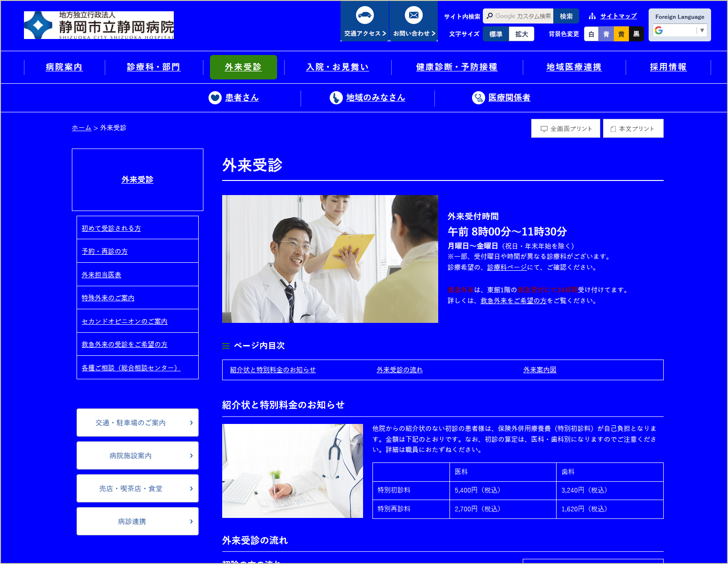Open the 地域医療連携 menu
The width and height of the screenshot is (728, 564).
[574, 67]
